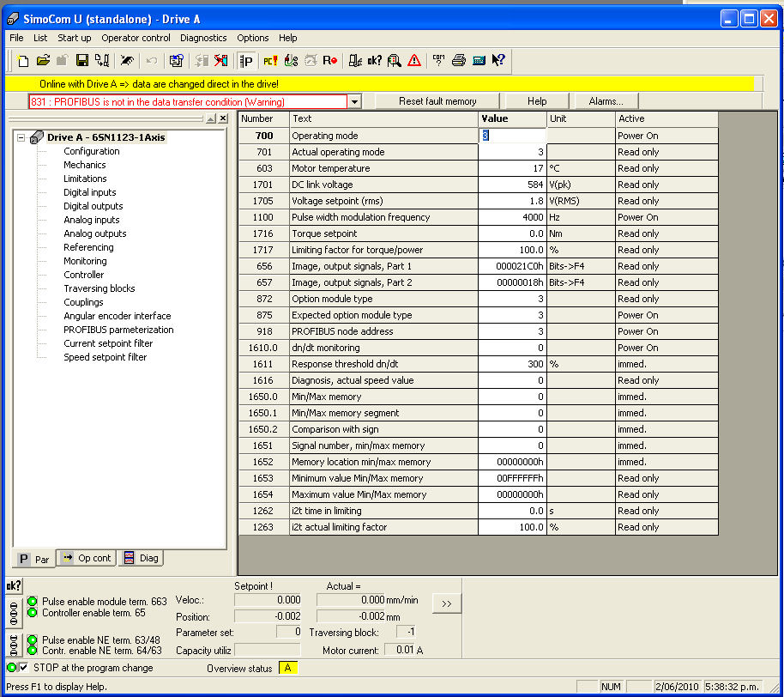Click the ok? icon in the toolbar
Viewport: 784px width, 697px height.
pos(375,61)
